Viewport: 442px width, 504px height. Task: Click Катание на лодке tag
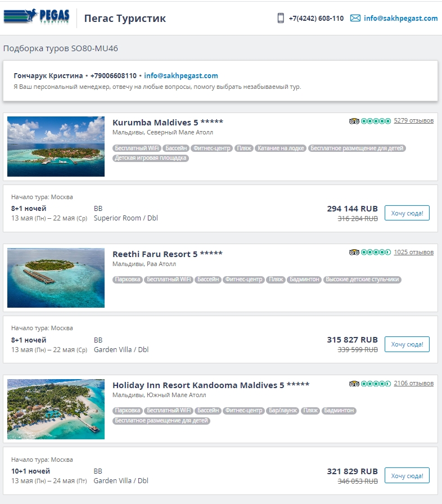click(281, 148)
